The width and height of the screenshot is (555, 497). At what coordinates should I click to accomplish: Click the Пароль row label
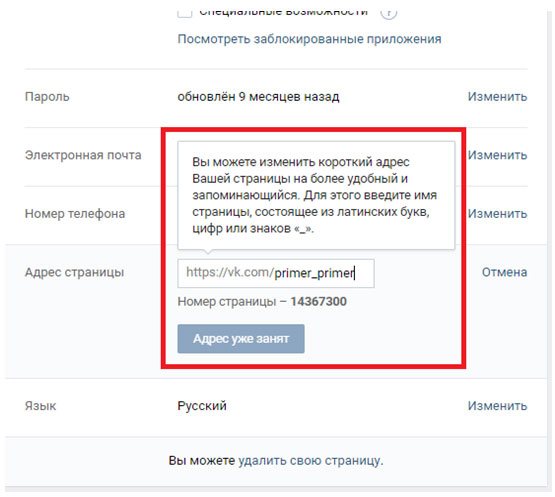47,97
